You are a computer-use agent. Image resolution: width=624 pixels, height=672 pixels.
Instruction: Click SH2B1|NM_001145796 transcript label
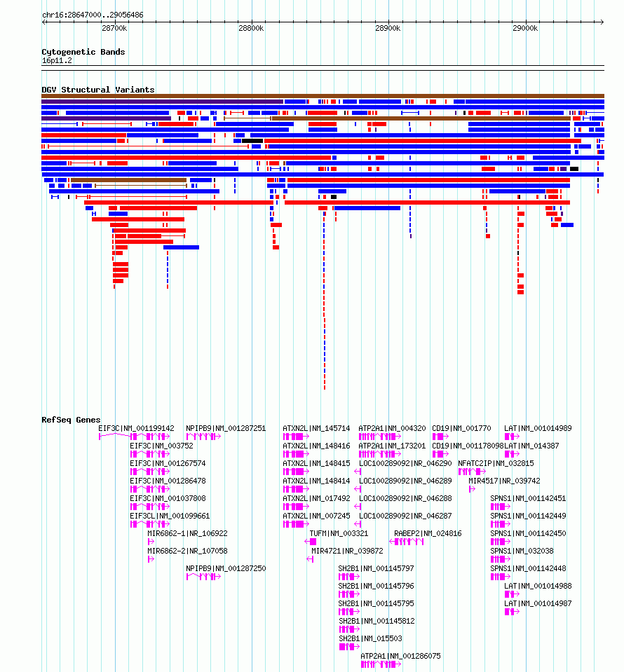click(376, 587)
